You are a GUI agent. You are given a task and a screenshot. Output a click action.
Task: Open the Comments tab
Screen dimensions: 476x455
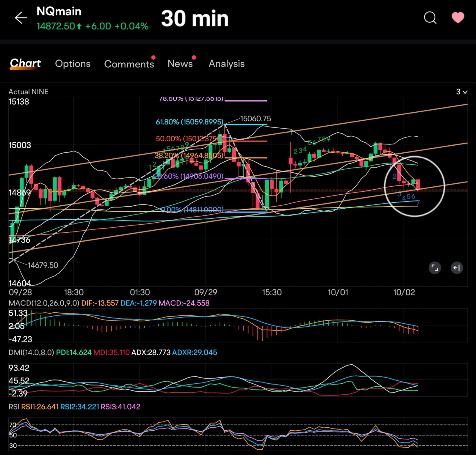129,64
